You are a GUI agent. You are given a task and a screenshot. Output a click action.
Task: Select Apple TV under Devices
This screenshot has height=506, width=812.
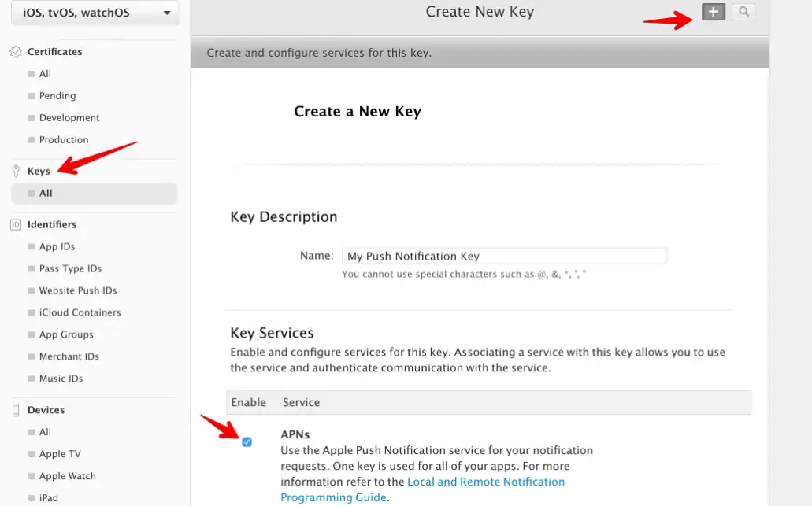(x=60, y=455)
